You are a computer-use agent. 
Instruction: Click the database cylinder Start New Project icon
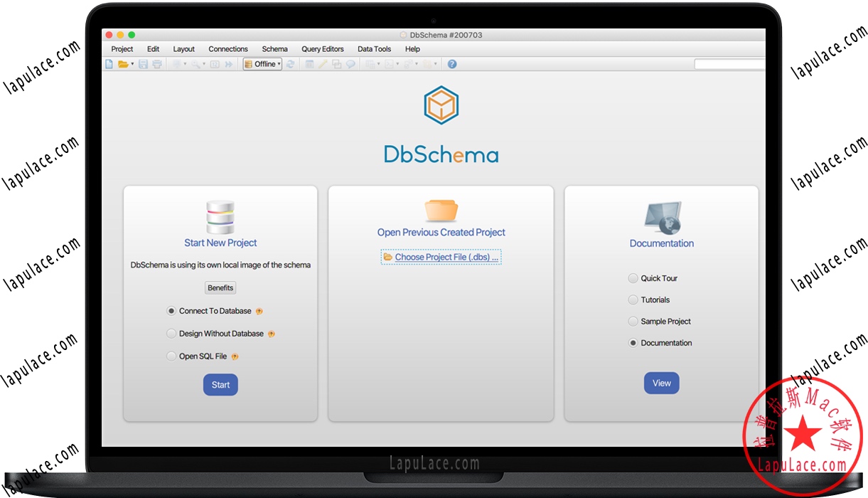(220, 218)
